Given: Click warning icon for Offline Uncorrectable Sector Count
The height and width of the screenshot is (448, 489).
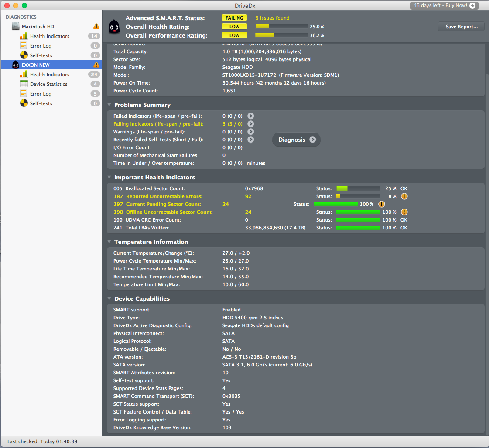Looking at the screenshot, I should click(x=404, y=212).
